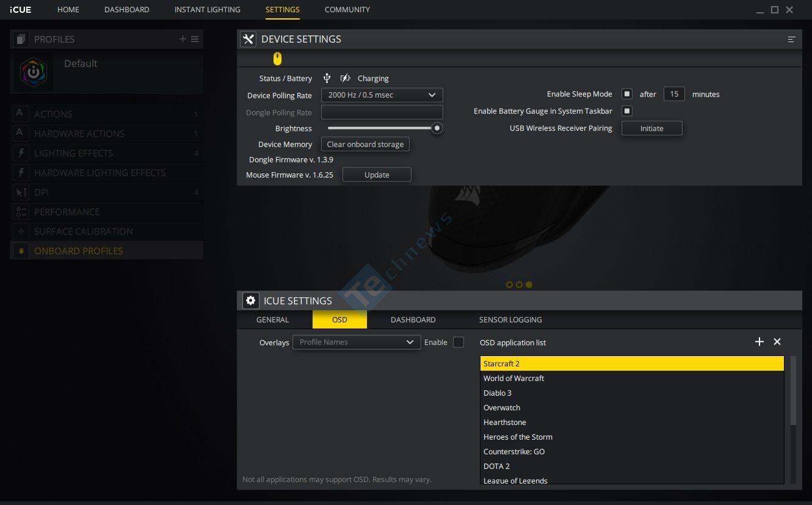Open the Lighting Effects section
The image size is (812, 505).
106,153
